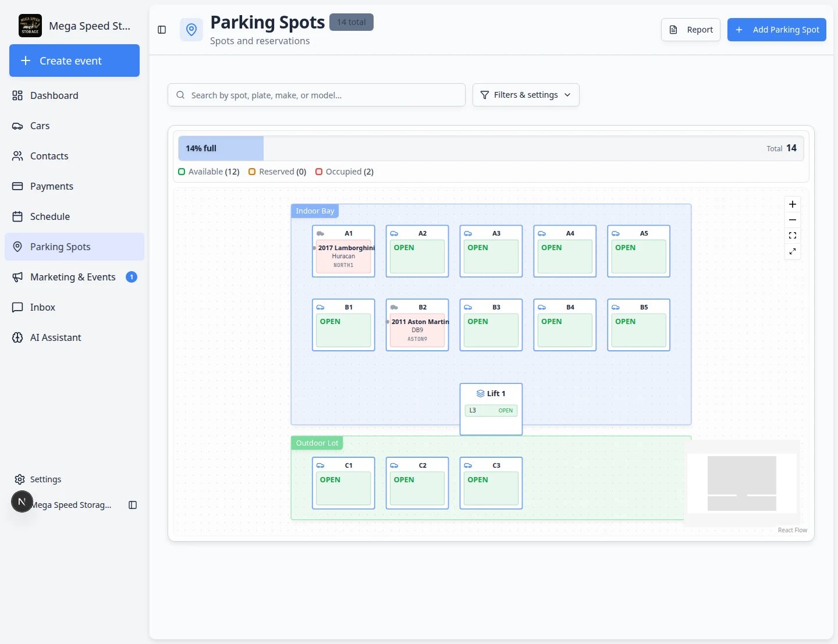Screen dimensions: 838x644
Task: Click the Create event button
Action: (x=74, y=61)
